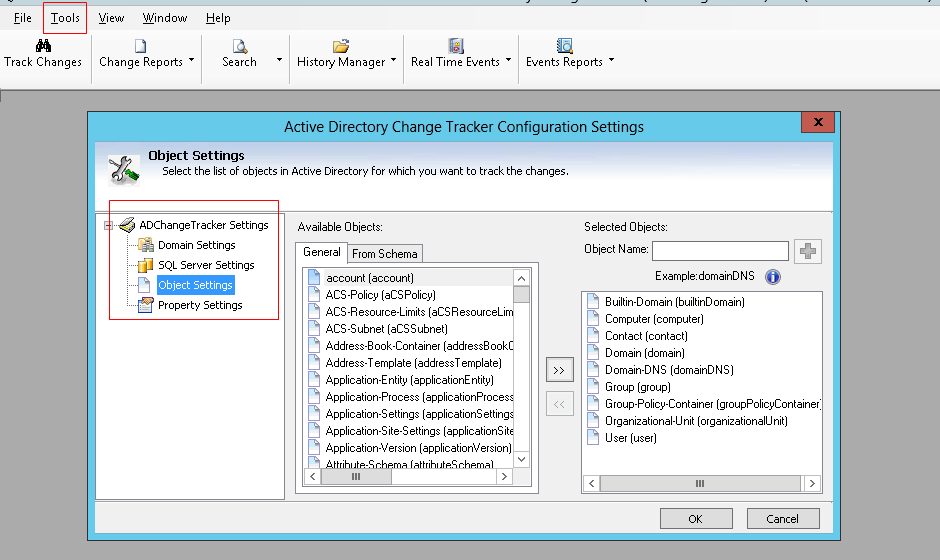Select Application-Settings row in Available Objects
940x560 pixels.
(x=419, y=414)
